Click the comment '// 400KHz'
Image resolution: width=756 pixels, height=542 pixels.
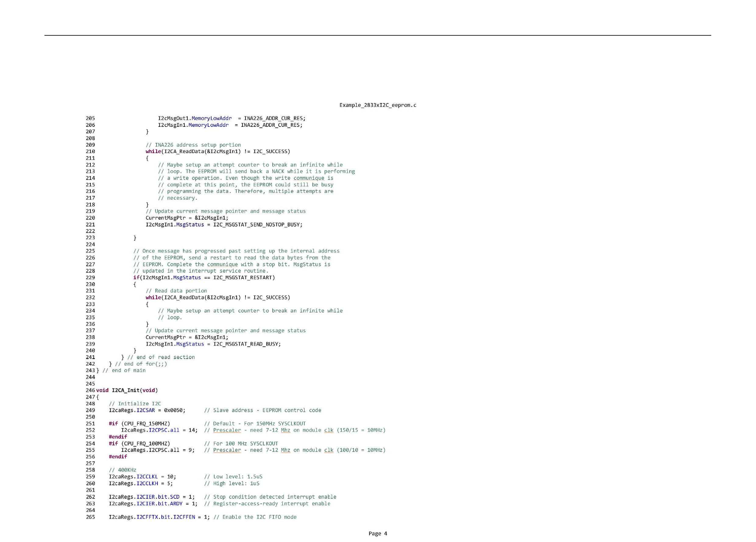[x=123, y=470]
